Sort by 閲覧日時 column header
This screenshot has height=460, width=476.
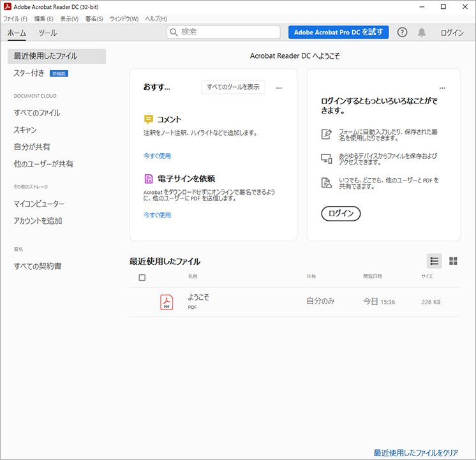[x=373, y=276]
